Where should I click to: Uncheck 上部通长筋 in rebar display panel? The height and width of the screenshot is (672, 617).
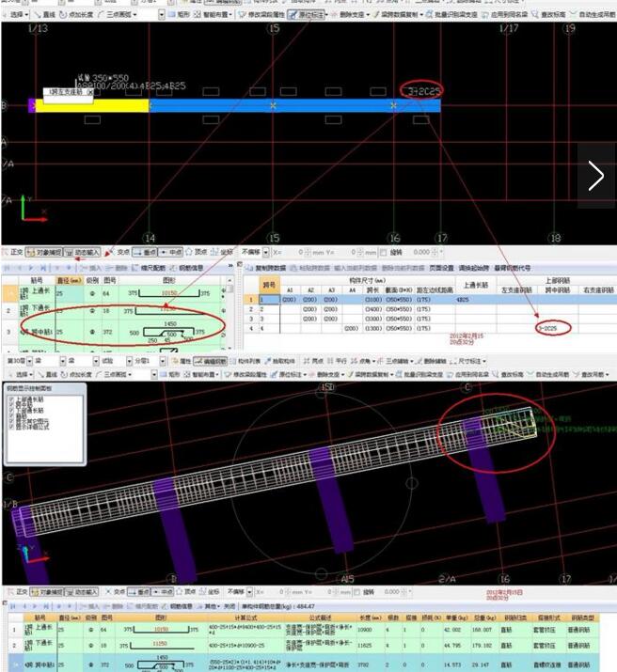point(11,399)
